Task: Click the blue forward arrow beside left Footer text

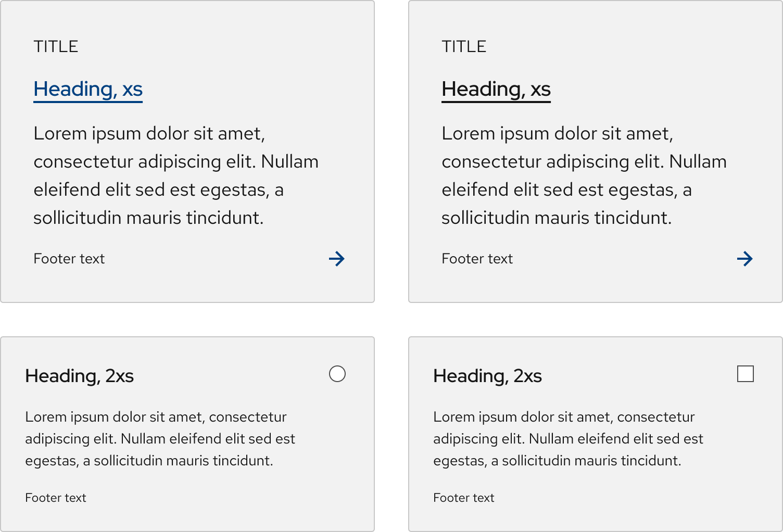Action: point(337,258)
